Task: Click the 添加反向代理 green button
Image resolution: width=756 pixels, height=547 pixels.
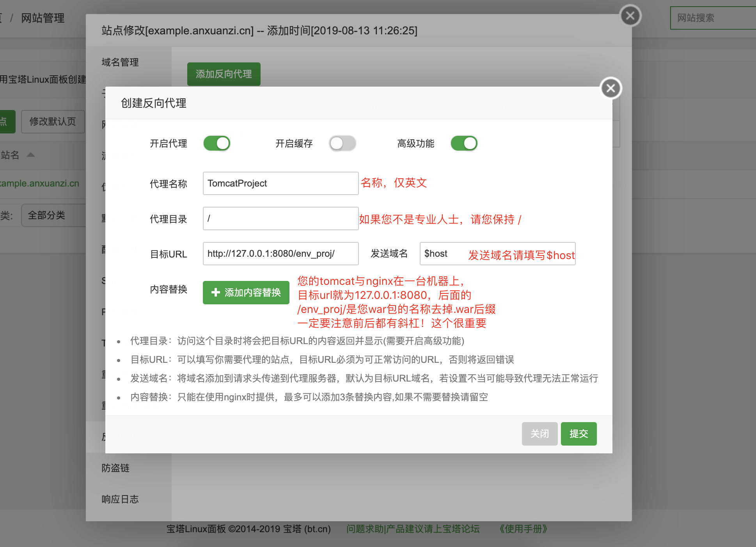Action: coord(224,74)
